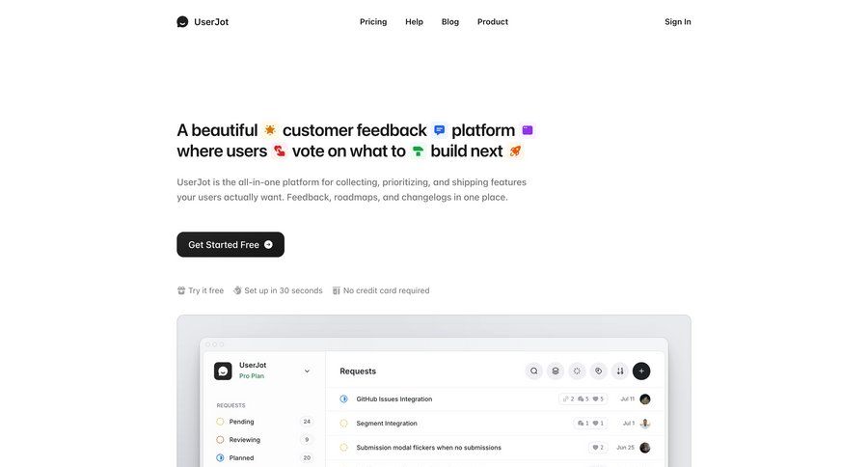The width and height of the screenshot is (868, 467).
Task: Open the GitHub Issues Integration request
Action: click(x=394, y=398)
